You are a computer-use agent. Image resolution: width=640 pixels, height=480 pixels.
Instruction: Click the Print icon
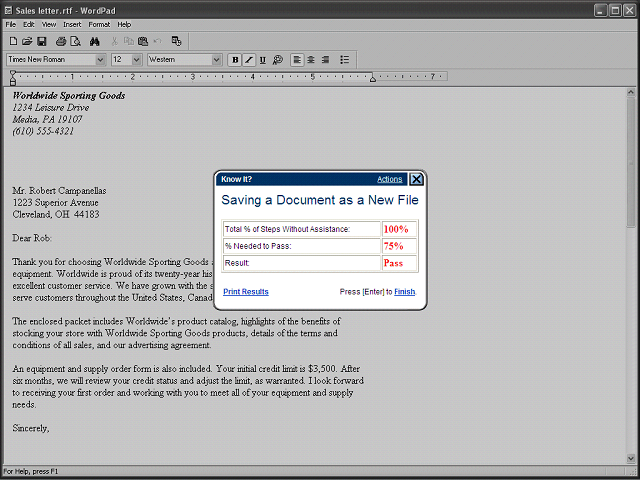coord(61,41)
